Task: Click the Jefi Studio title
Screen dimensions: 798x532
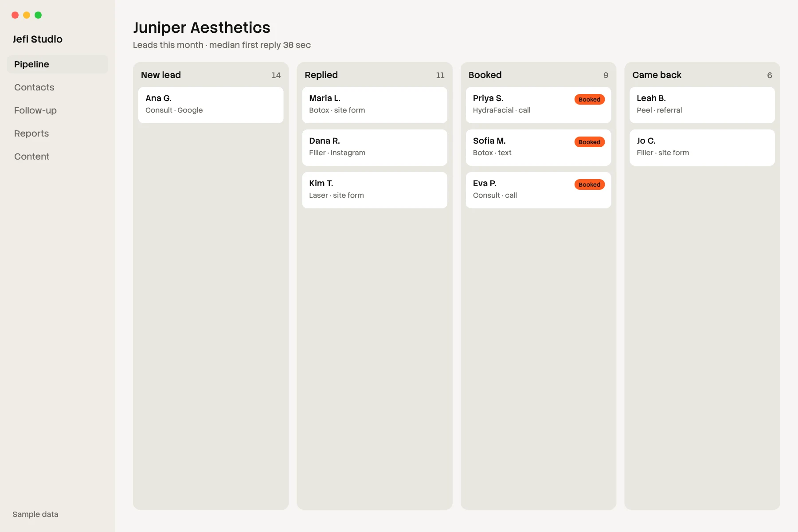Action: point(38,39)
